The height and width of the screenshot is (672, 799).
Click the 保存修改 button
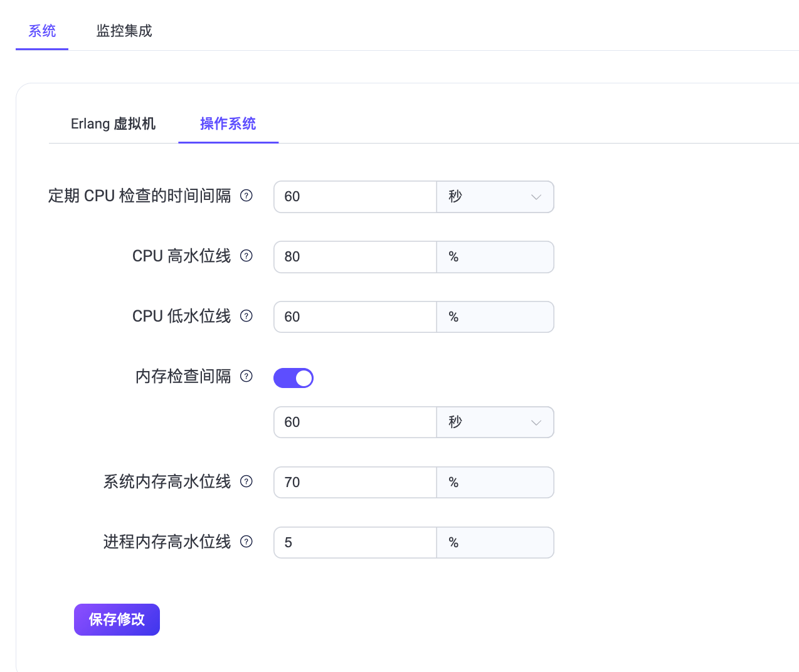point(117,619)
